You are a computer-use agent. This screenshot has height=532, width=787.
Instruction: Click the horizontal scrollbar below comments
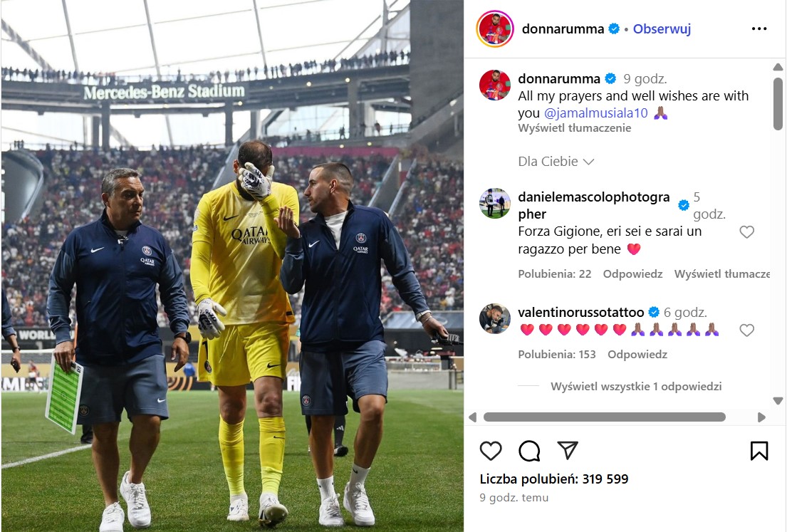[604, 417]
